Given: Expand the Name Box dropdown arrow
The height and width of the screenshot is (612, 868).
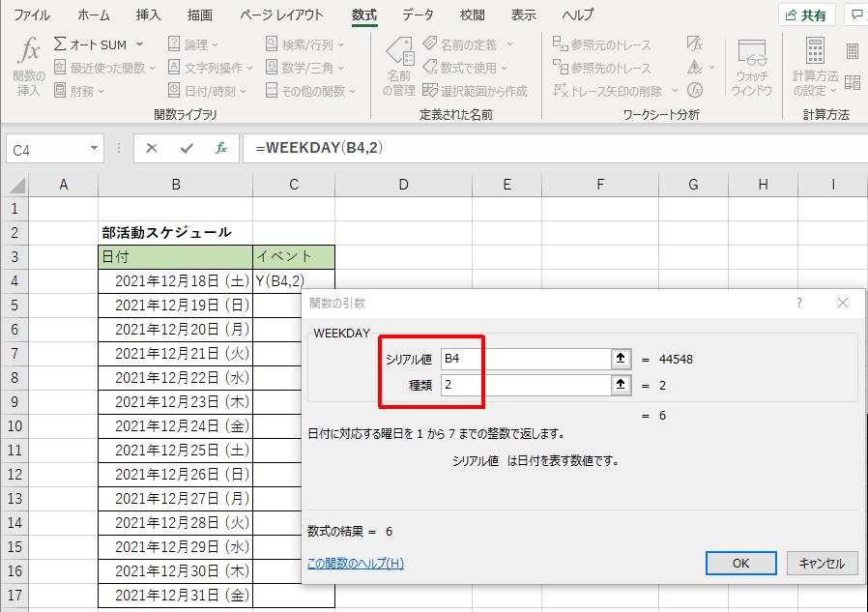Looking at the screenshot, I should click(x=95, y=149).
